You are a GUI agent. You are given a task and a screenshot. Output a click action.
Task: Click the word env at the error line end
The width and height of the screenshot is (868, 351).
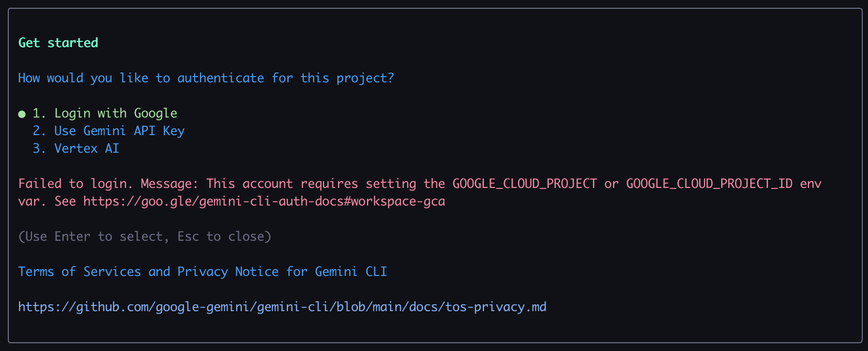(x=811, y=184)
